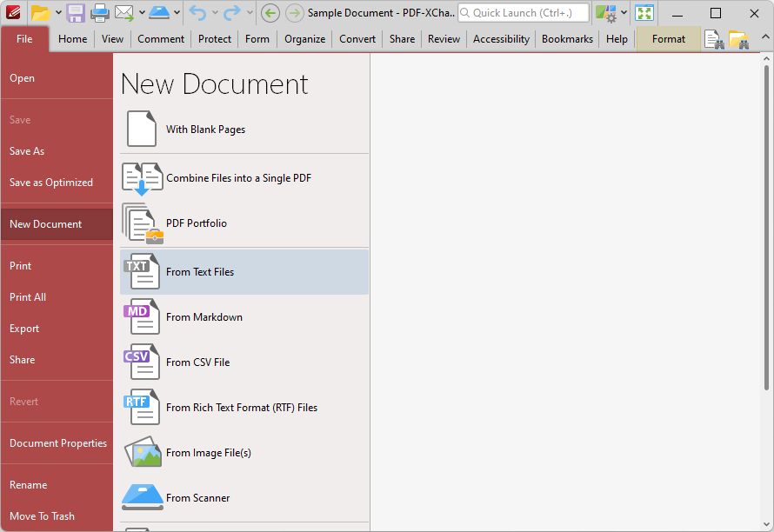Open the Comment tab
The height and width of the screenshot is (532, 774).
click(161, 39)
